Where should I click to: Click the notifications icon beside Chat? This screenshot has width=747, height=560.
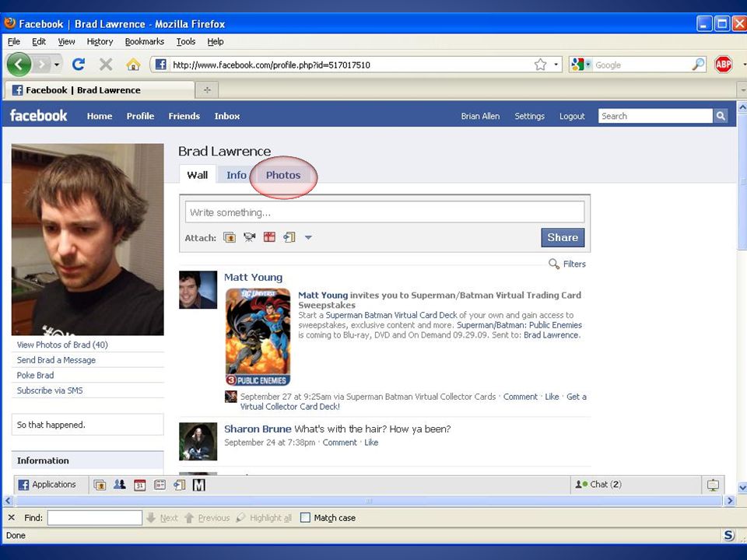(713, 485)
